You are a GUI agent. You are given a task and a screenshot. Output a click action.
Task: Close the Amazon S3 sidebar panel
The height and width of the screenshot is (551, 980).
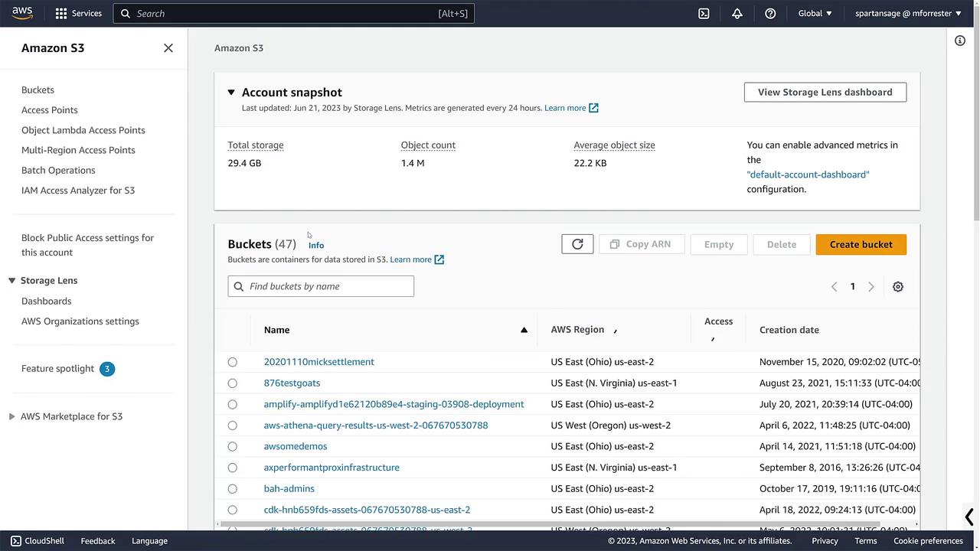pyautogui.click(x=168, y=48)
